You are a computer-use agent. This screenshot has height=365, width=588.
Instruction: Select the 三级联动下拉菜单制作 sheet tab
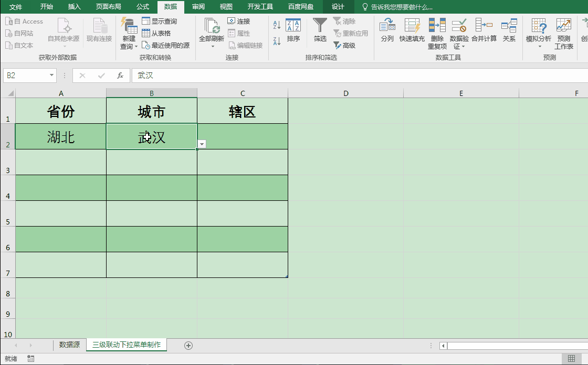[x=127, y=345]
